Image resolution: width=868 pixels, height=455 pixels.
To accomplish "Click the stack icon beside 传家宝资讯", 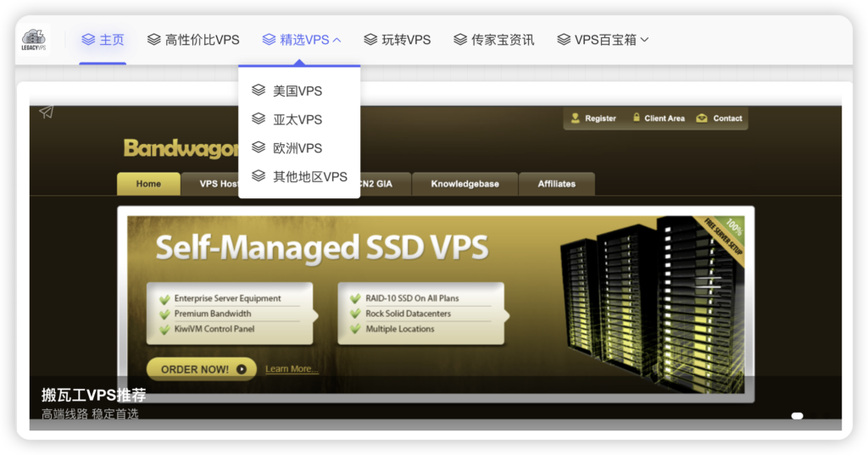I will tap(460, 39).
